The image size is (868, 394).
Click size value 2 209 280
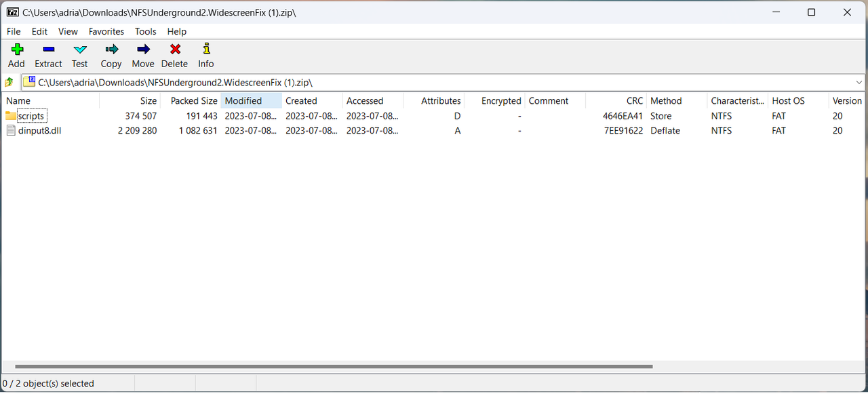pyautogui.click(x=137, y=130)
